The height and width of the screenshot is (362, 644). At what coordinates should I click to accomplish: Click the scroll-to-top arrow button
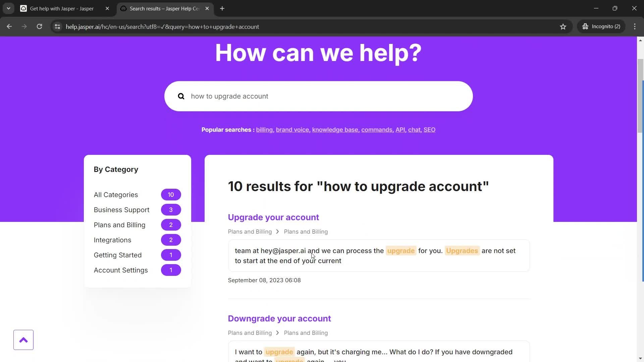coord(23,340)
